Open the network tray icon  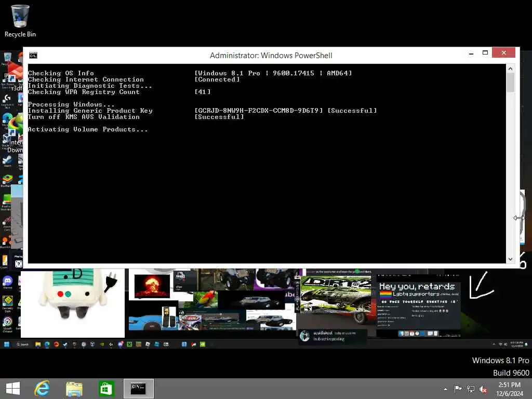(471, 389)
